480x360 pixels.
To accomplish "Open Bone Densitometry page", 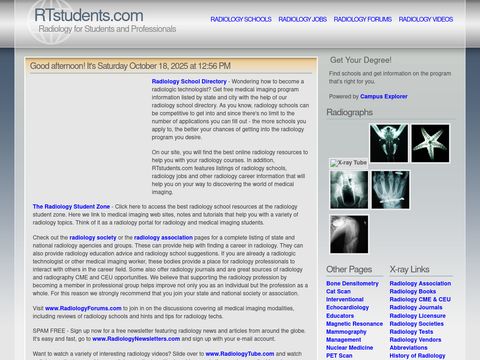I will click(352, 283).
